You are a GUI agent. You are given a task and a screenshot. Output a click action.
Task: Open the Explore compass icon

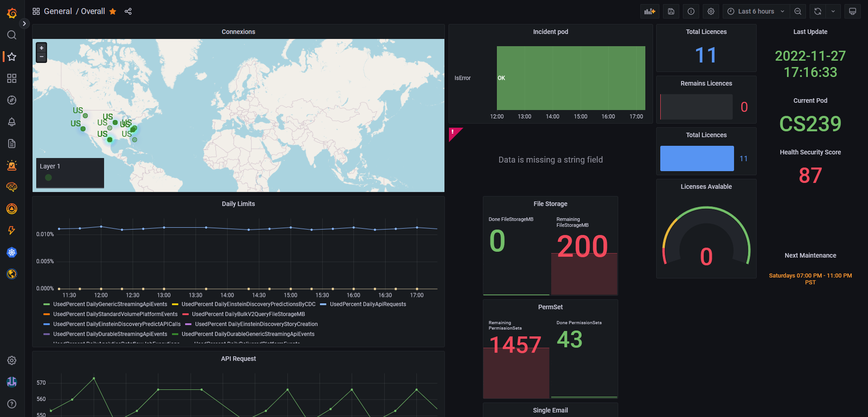(x=12, y=100)
